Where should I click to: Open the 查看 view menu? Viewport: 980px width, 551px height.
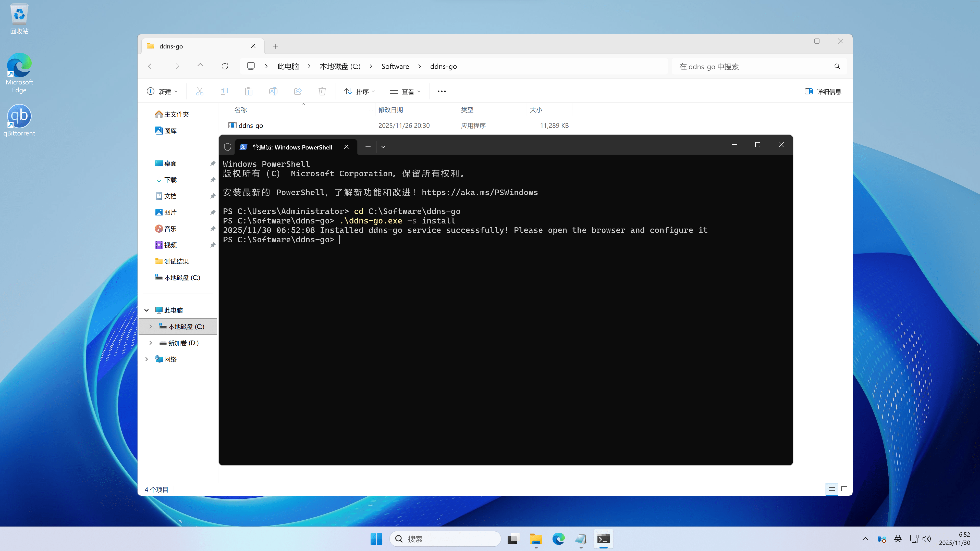point(405,91)
